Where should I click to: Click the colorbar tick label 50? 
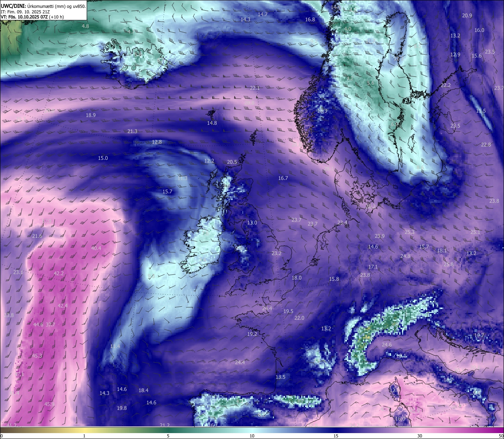[501, 436]
